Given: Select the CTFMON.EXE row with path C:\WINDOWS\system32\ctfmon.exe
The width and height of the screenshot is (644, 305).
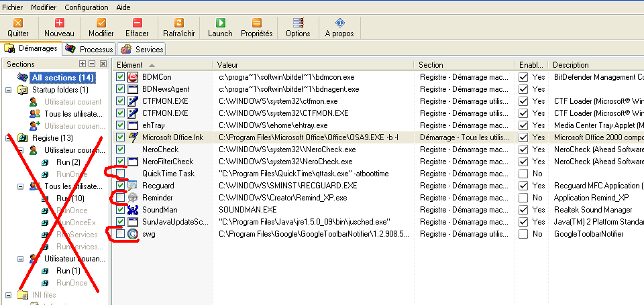Looking at the screenshot, I should [x=378, y=101].
